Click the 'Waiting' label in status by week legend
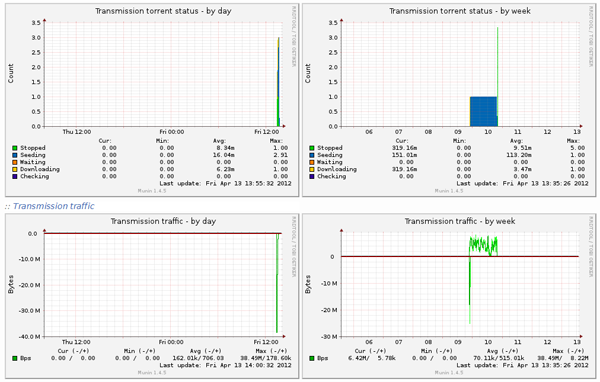The height and width of the screenshot is (382, 600). 329,162
